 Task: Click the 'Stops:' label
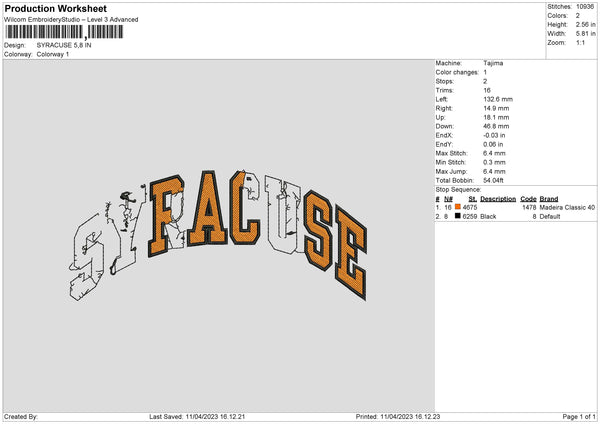click(x=445, y=81)
